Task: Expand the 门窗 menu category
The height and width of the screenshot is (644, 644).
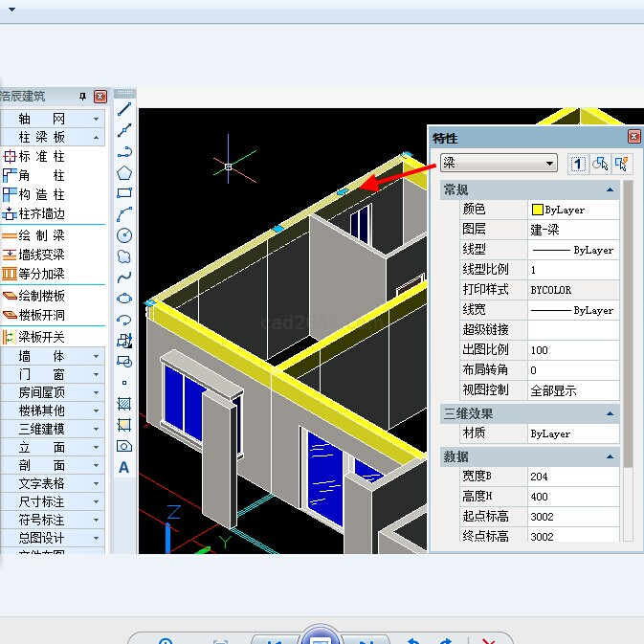Action: point(96,375)
